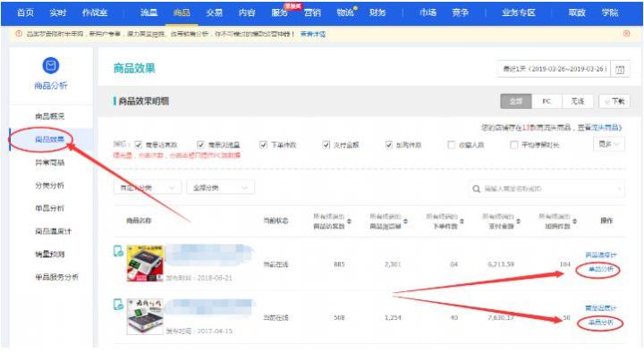Screen dimensions: 644x352
Task: Switch to 交易 in top navigation
Action: pyautogui.click(x=215, y=13)
